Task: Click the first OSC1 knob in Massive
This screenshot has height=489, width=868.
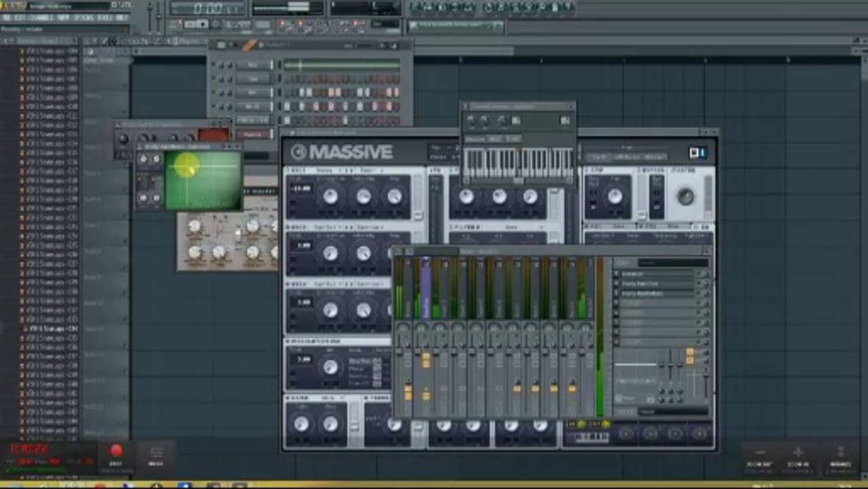Action: 331,196
